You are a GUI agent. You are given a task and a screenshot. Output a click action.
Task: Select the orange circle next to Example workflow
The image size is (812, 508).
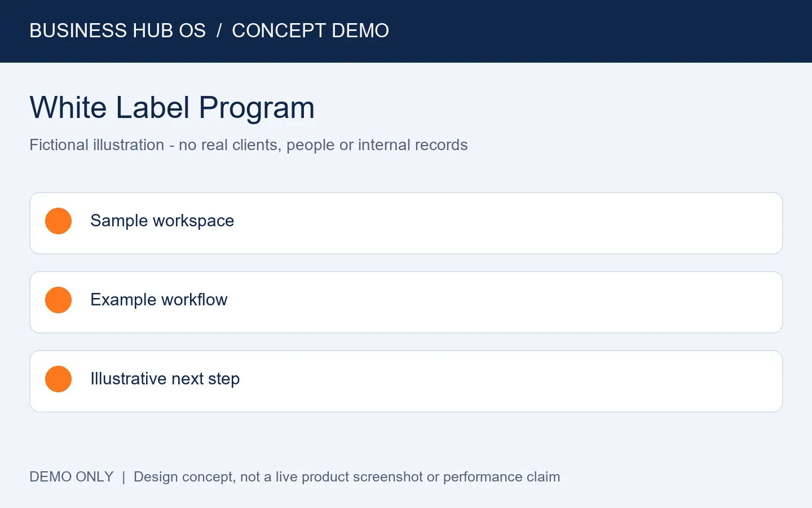(58, 300)
